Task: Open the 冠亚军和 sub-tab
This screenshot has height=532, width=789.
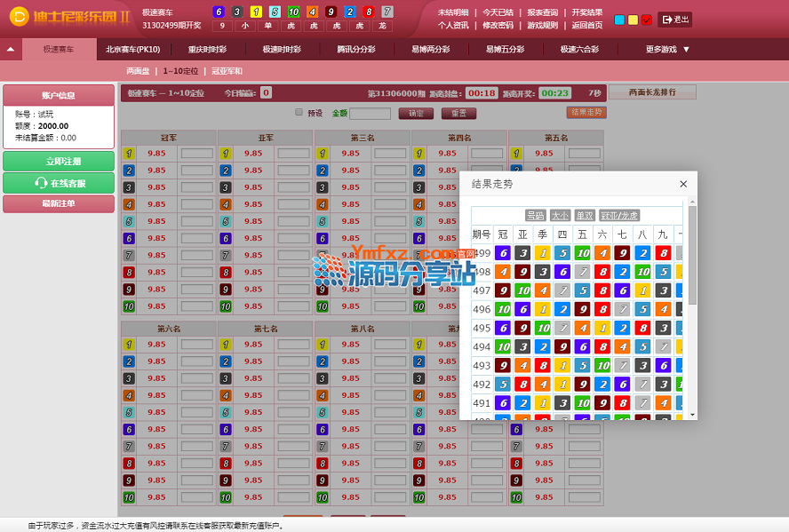Action: [x=227, y=71]
